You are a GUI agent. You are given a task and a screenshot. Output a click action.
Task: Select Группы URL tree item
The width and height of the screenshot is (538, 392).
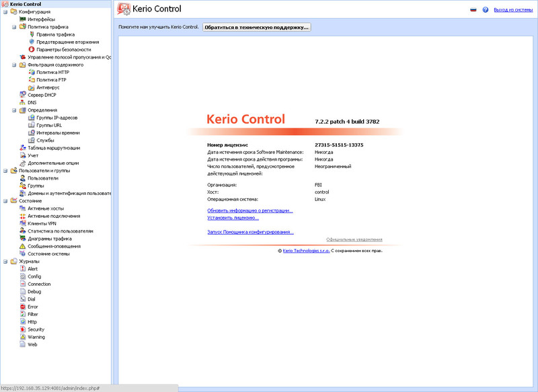point(49,125)
